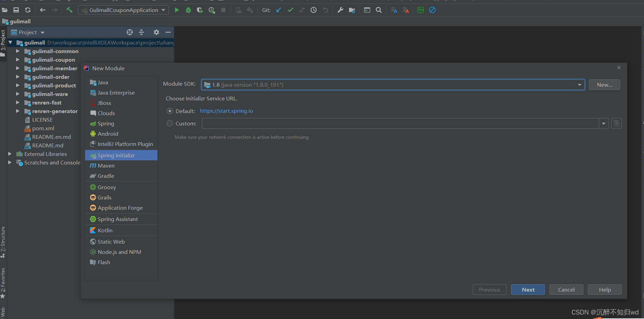Select pom.xml in the project tree
Image resolution: width=644 pixels, height=319 pixels.
43,128
